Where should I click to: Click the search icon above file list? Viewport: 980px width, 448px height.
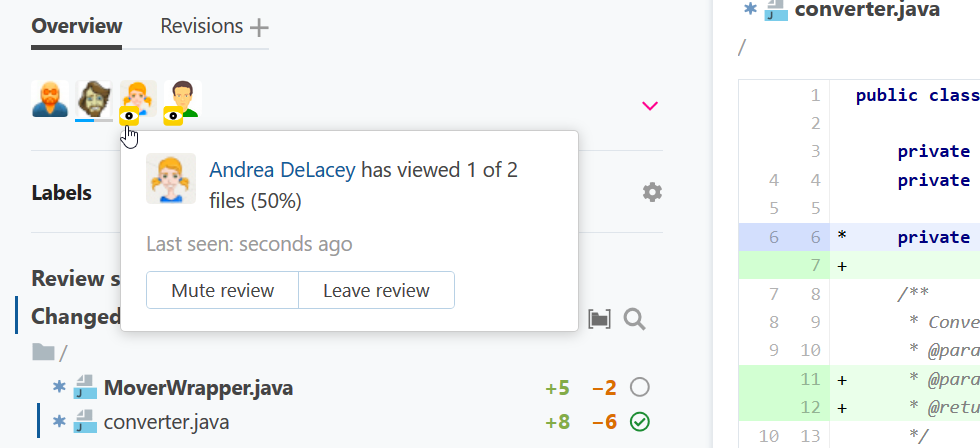(634, 319)
